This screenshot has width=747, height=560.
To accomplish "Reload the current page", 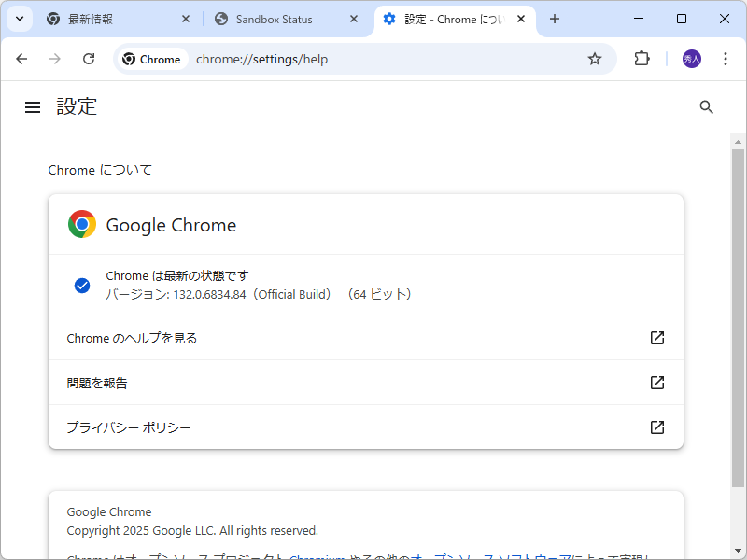I will (89, 58).
